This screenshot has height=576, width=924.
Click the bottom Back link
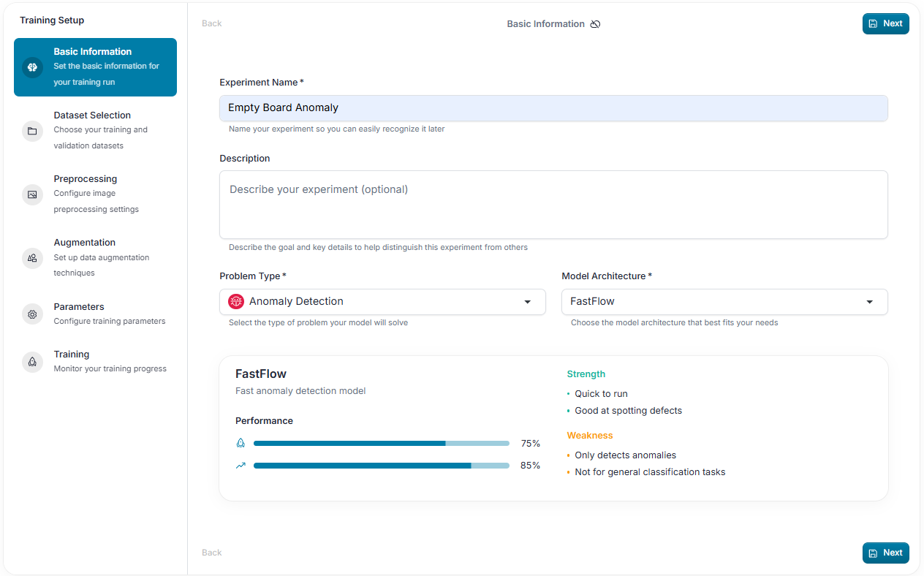pyautogui.click(x=211, y=553)
